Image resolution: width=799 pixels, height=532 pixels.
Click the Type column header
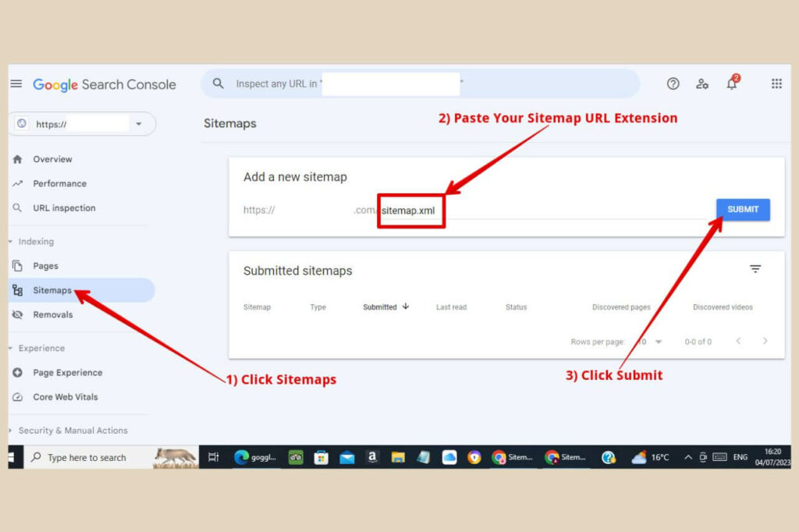point(318,307)
